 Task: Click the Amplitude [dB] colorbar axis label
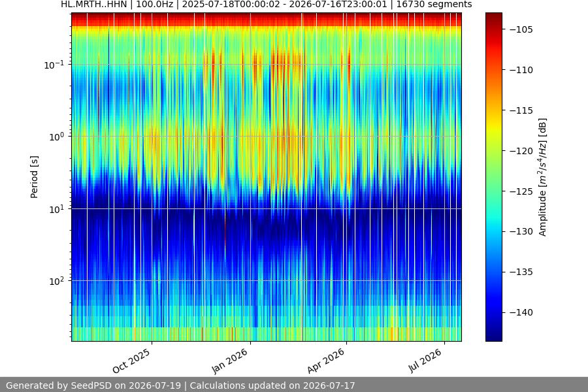click(x=543, y=177)
